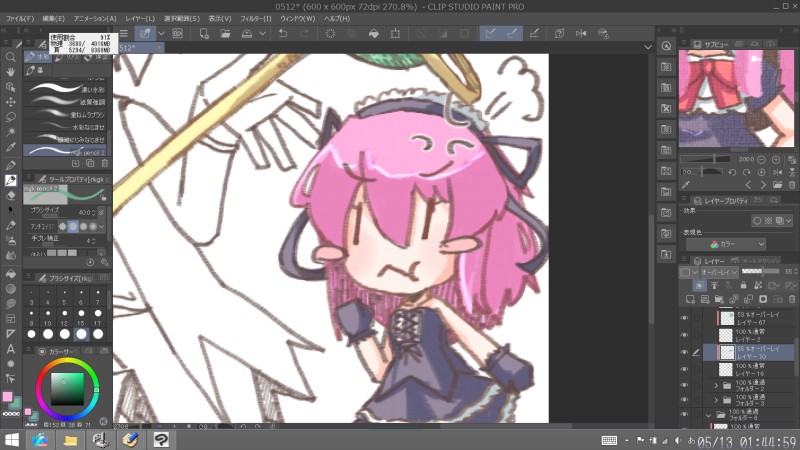The height and width of the screenshot is (450, 800).
Task: Select the Lasso selection tool
Action: pos(10,117)
